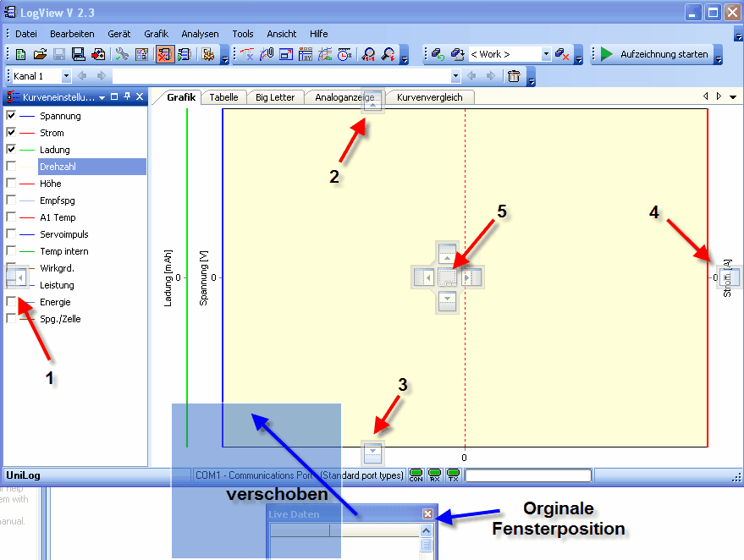Viewport: 744px width, 560px height.
Task: Click back arrow right of the long combo box
Action: point(471,76)
